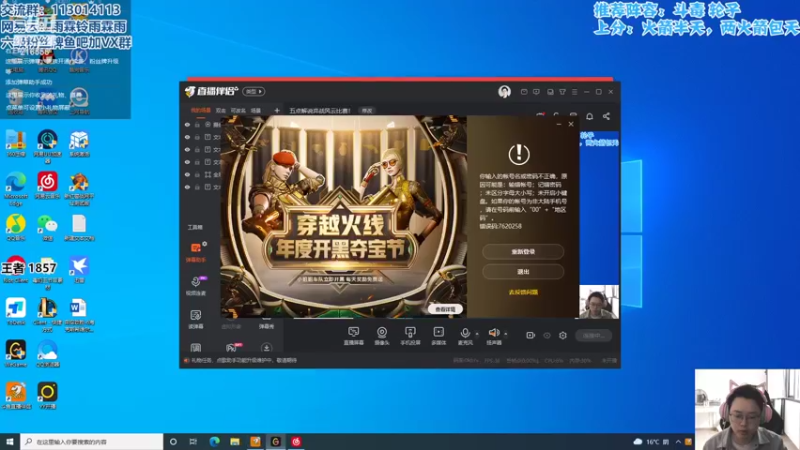Toggle visibility of third source layer
Screen dimensions: 800x450
187,149
